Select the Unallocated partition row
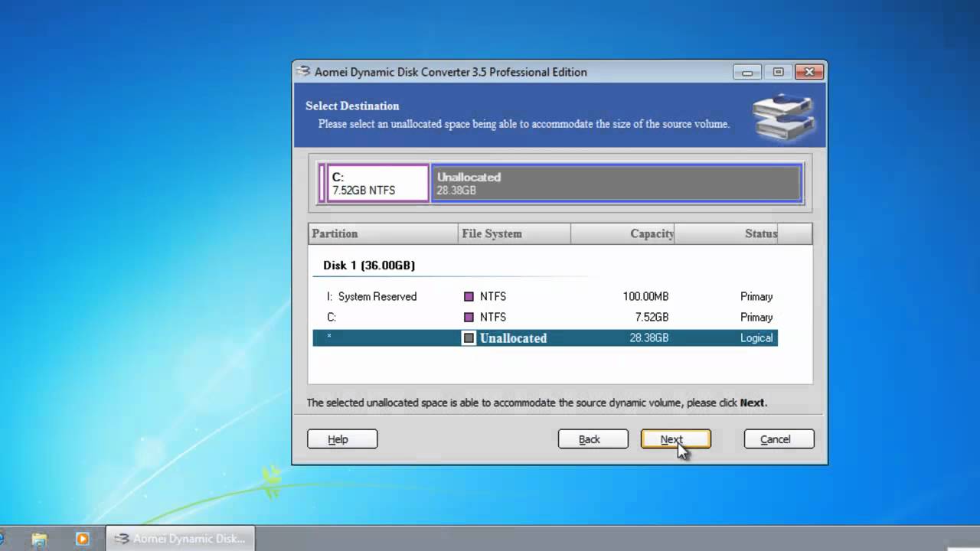The width and height of the screenshot is (980, 551). coord(545,337)
